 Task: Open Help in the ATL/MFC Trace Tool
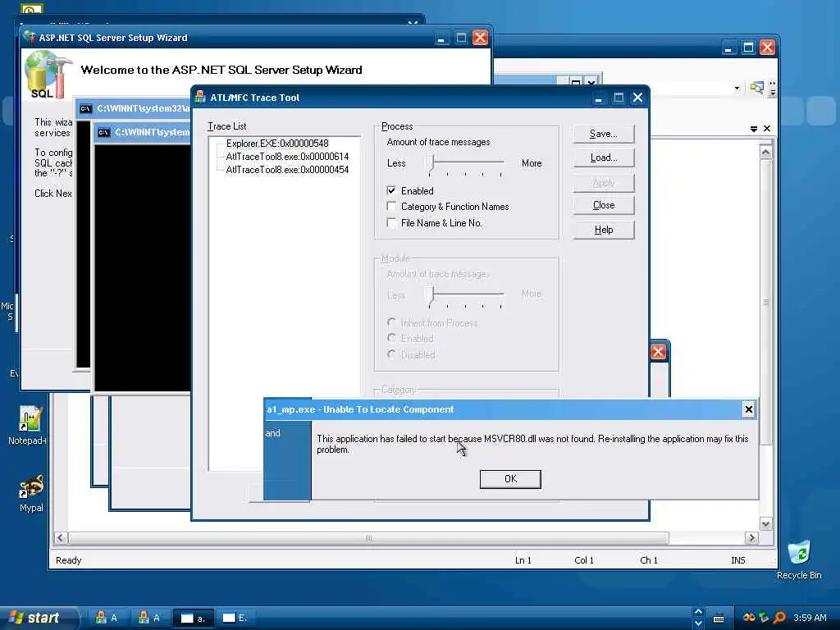603,230
